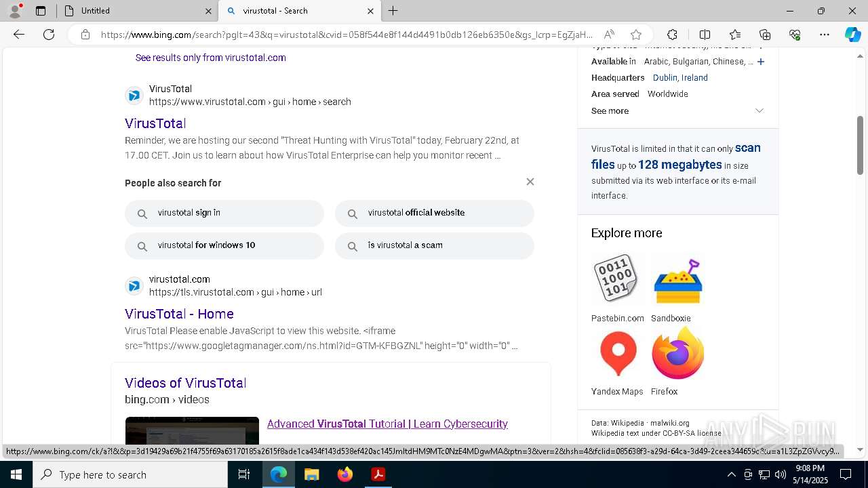
Task: Search virustotal sign in suggestion
Action: (x=224, y=213)
